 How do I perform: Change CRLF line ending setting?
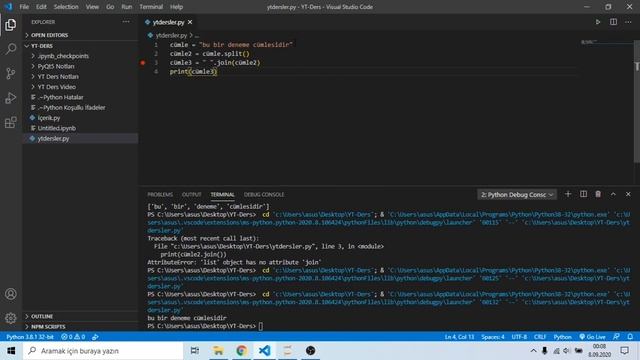pyautogui.click(x=540, y=337)
